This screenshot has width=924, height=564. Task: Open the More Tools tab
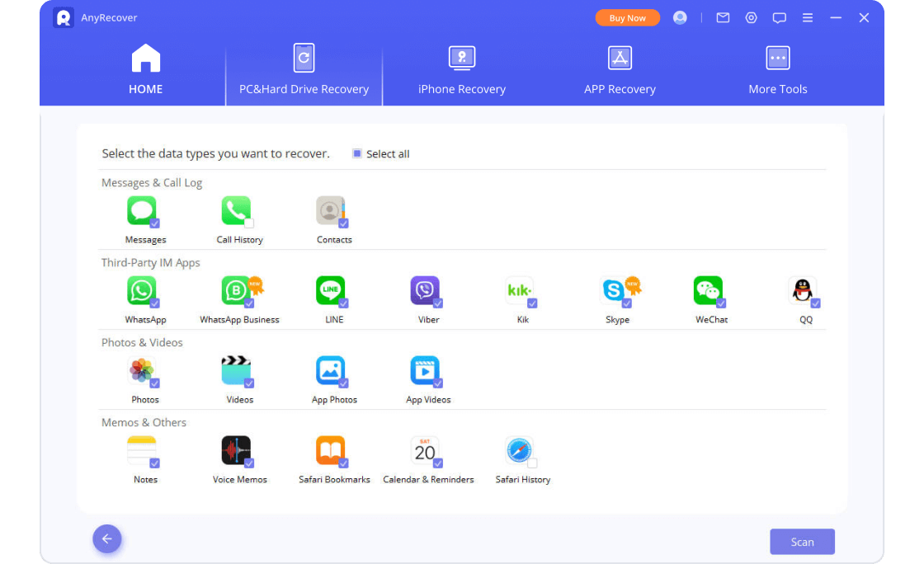click(x=778, y=71)
